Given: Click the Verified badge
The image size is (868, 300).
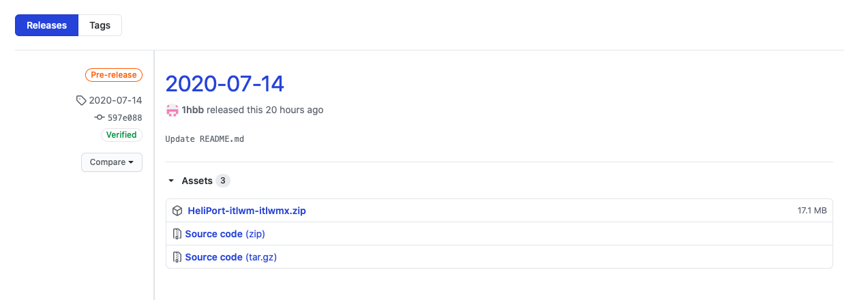Looking at the screenshot, I should coord(121,135).
